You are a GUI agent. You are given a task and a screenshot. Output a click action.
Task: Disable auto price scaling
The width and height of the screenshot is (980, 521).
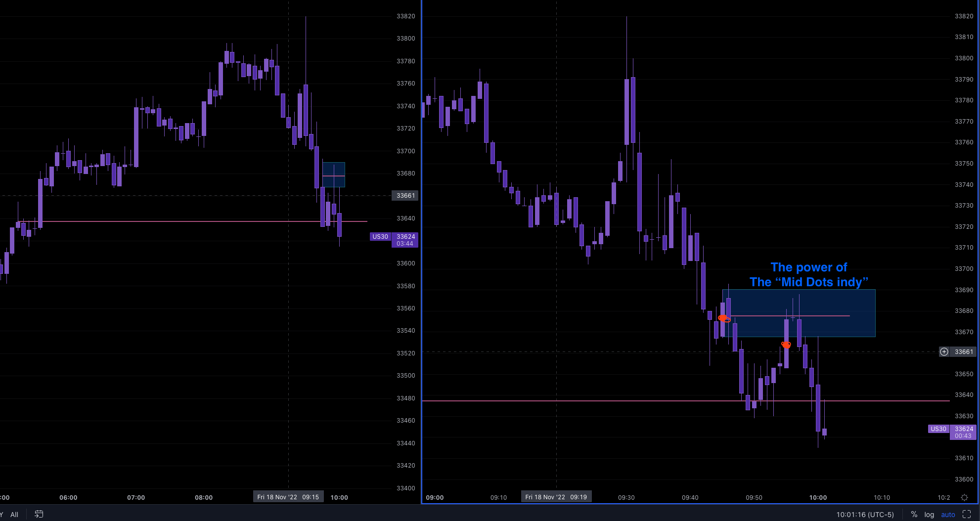[948, 514]
